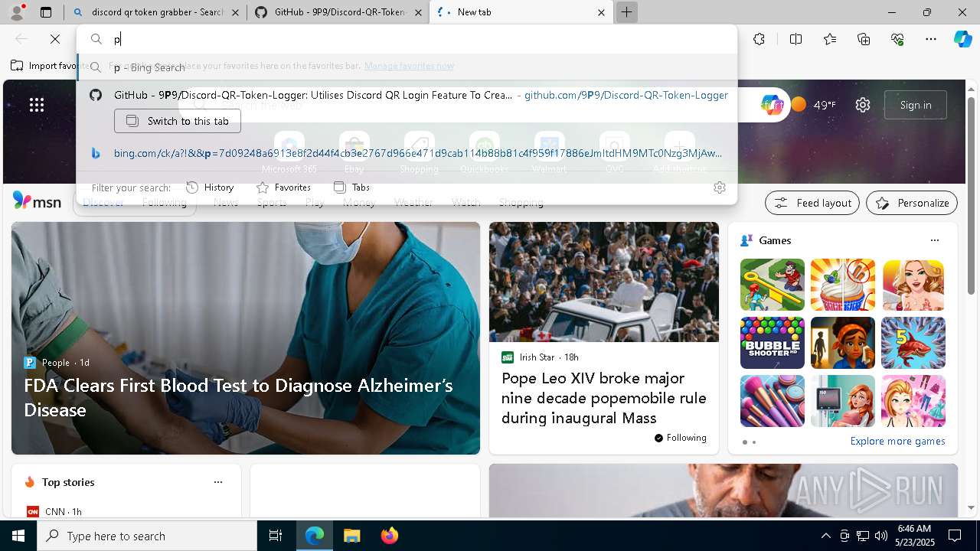This screenshot has height=551, width=980.
Task: Open the notification center icon
Action: (955, 536)
